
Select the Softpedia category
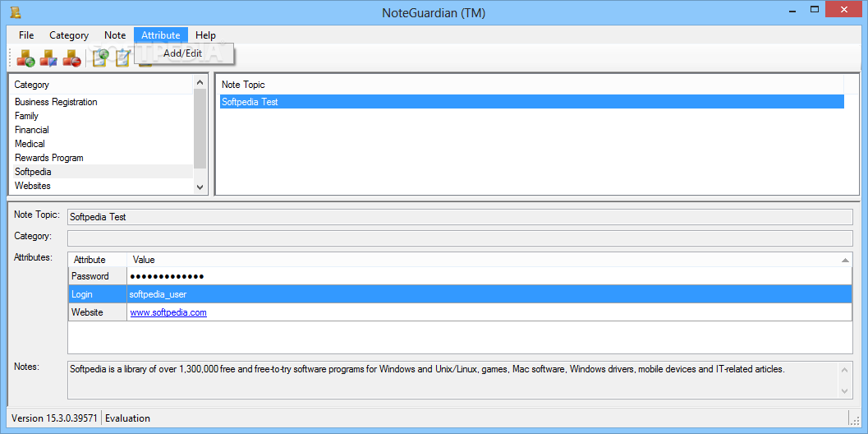[103, 171]
